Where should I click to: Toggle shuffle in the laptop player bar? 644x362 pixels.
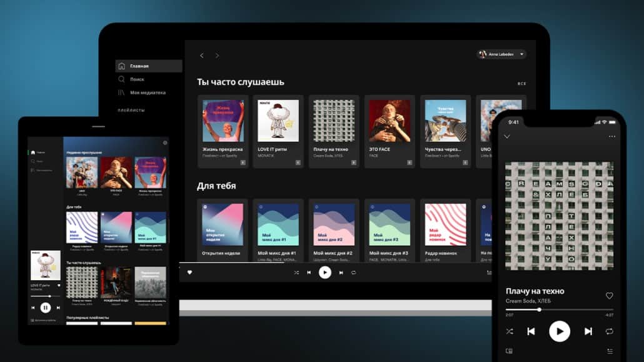tap(296, 273)
